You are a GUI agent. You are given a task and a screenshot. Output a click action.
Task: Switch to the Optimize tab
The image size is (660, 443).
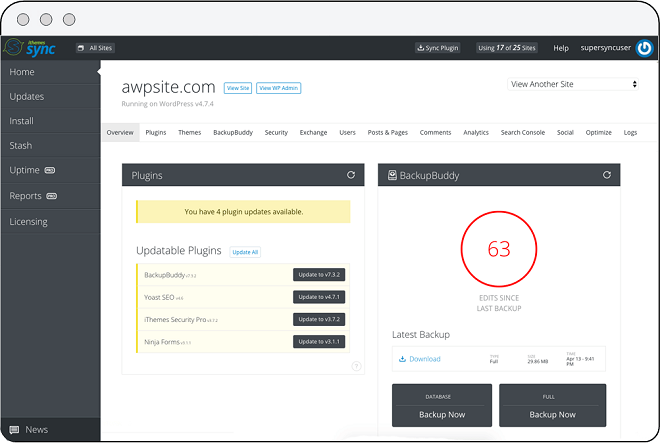click(x=599, y=133)
